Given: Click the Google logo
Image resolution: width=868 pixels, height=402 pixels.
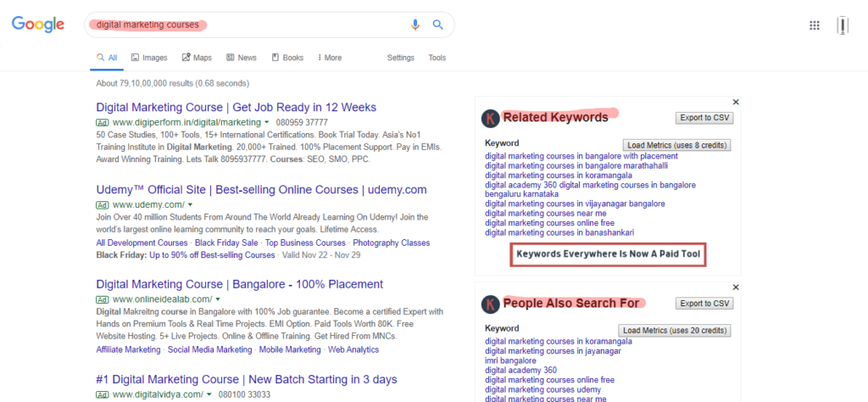Looking at the screenshot, I should click(x=38, y=25).
